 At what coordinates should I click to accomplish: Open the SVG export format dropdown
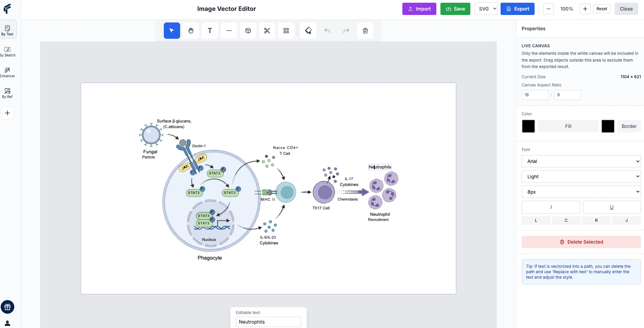tap(486, 9)
